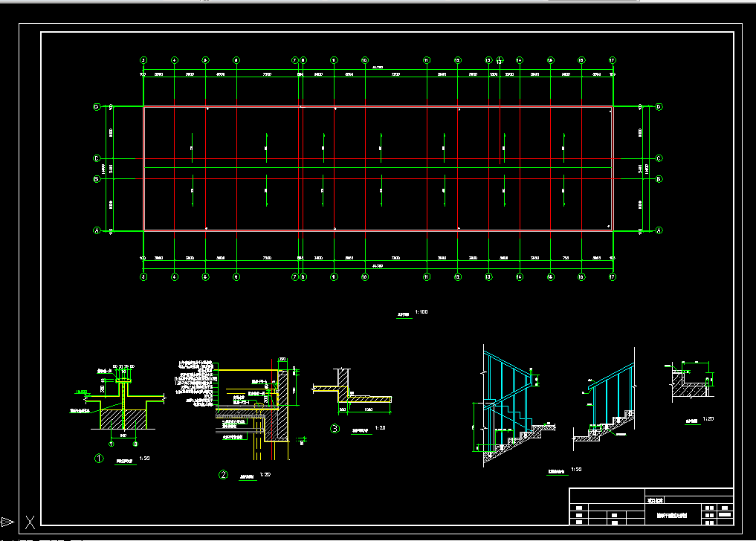Select 1:20 scale text of gutter detail
This screenshot has width=756, height=541.
tap(708, 419)
